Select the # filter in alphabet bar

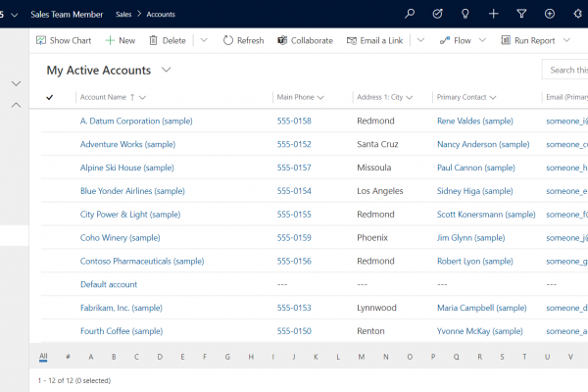(x=68, y=357)
